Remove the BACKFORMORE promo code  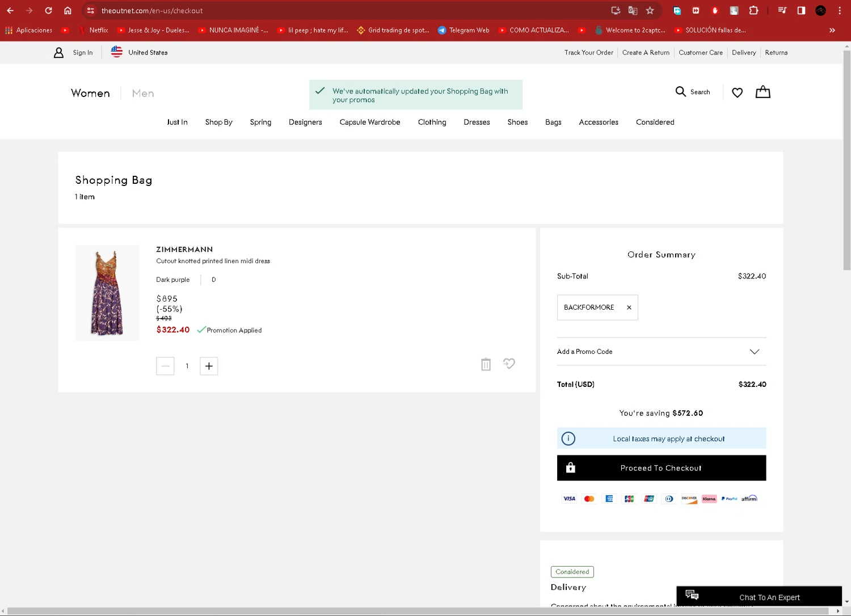(629, 307)
